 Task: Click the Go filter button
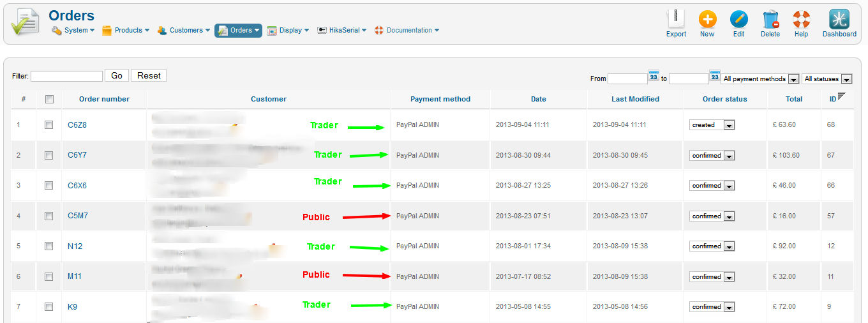117,75
